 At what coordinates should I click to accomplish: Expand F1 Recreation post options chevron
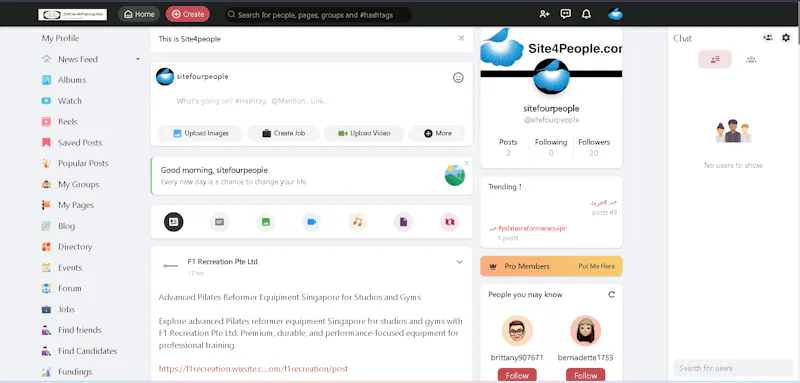coord(459,262)
